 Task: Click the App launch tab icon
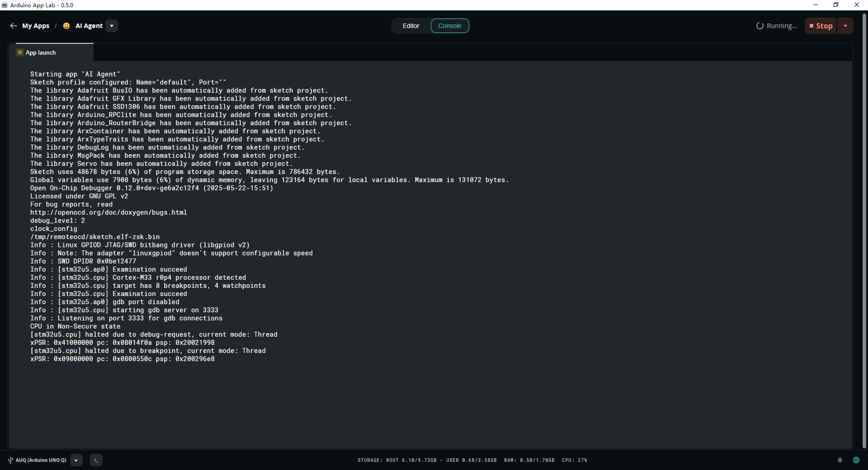tap(20, 52)
